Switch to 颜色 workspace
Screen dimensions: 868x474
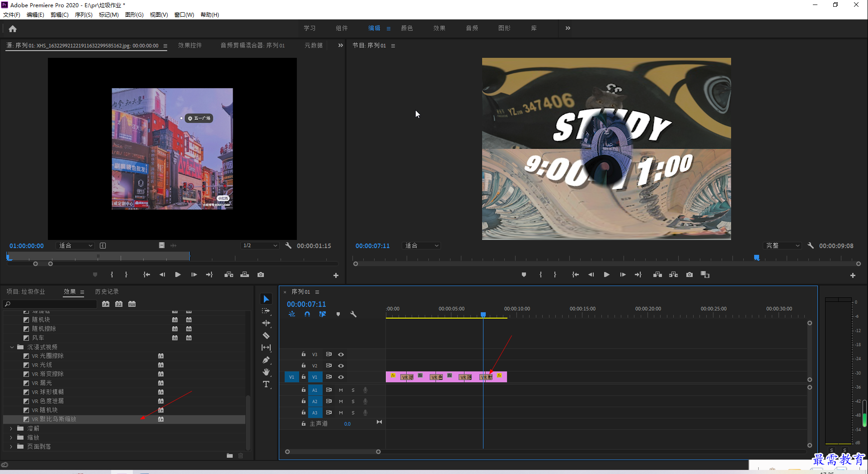(x=407, y=28)
